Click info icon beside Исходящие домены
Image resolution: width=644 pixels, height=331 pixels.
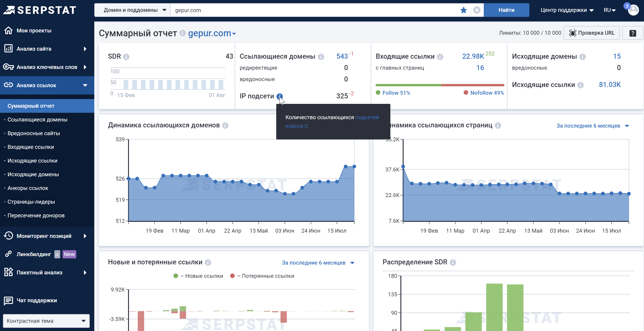(x=582, y=57)
